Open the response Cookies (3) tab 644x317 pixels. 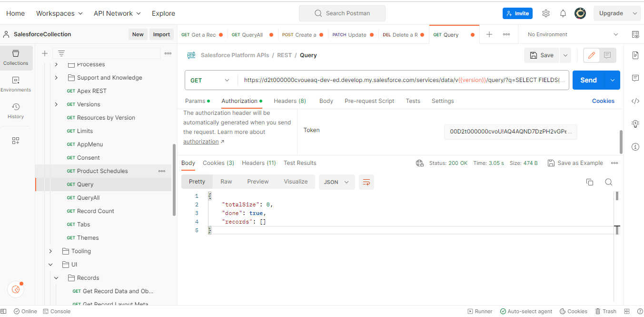tap(218, 163)
